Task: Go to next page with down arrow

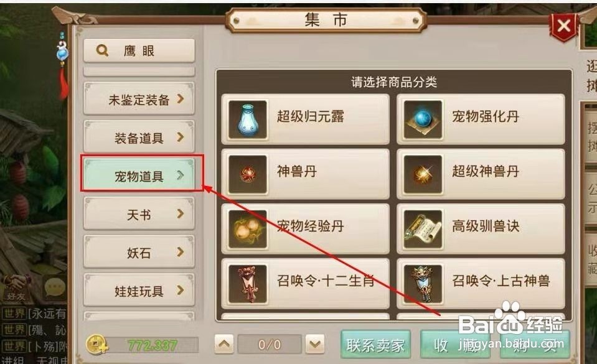Action: (315, 344)
